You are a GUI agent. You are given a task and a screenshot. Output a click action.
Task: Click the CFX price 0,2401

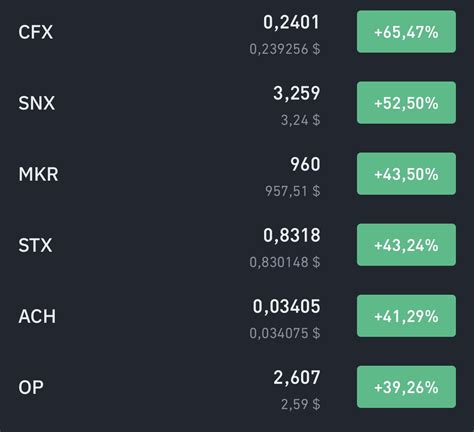point(291,23)
